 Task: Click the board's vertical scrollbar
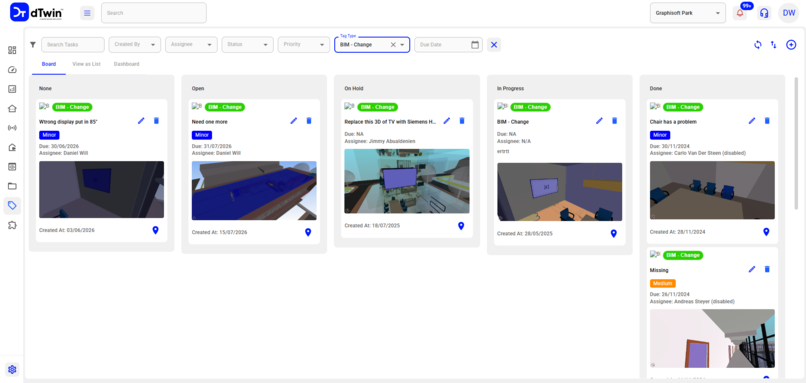[796, 143]
